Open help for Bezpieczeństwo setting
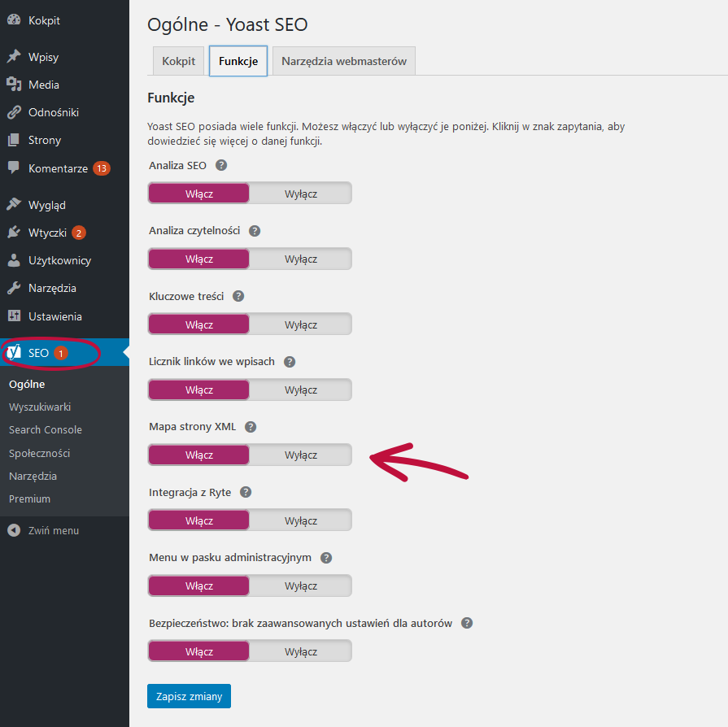Image resolution: width=728 pixels, height=727 pixels. (467, 623)
